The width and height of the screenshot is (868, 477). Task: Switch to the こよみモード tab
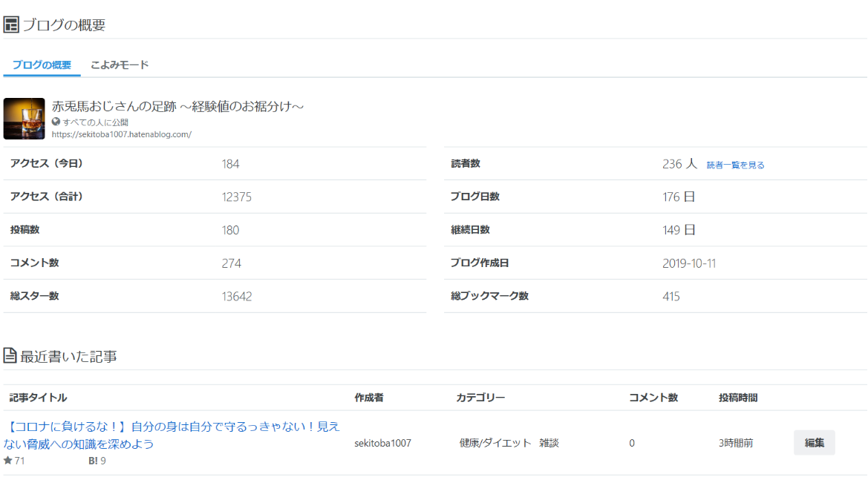(x=120, y=65)
